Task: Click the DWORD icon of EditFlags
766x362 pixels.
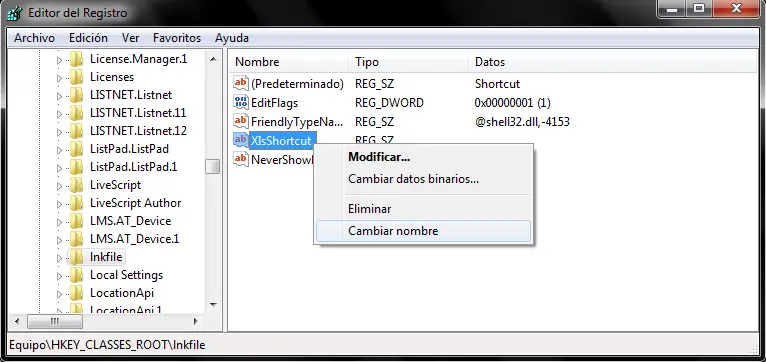Action: click(x=241, y=103)
